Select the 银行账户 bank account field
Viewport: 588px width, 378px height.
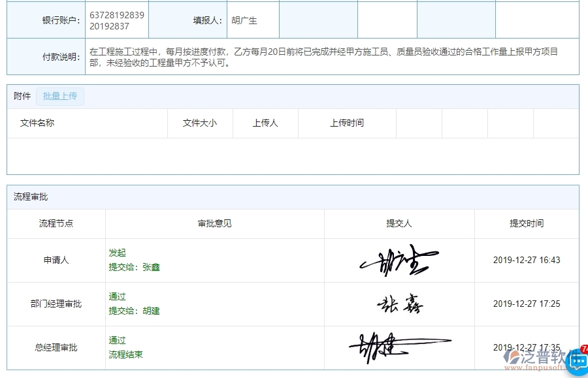point(118,20)
